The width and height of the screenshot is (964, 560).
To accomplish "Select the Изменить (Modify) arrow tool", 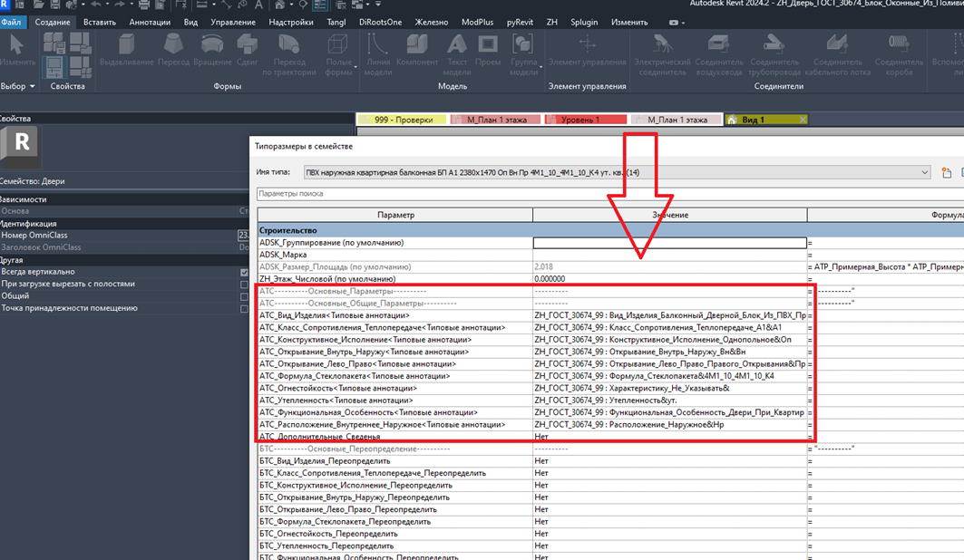I will (x=16, y=49).
